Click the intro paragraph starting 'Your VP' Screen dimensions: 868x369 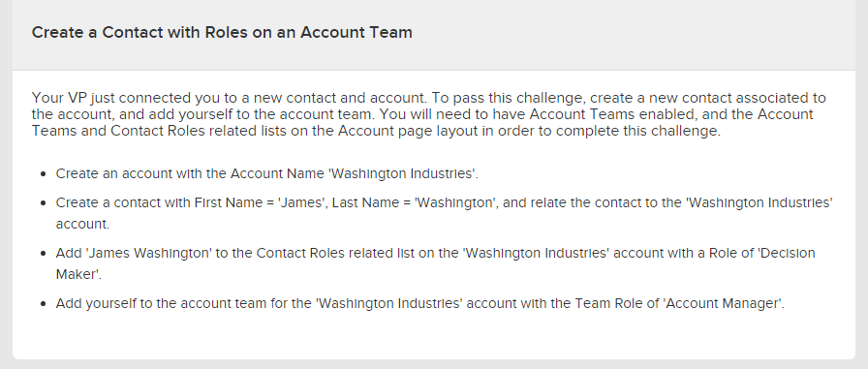click(x=429, y=114)
